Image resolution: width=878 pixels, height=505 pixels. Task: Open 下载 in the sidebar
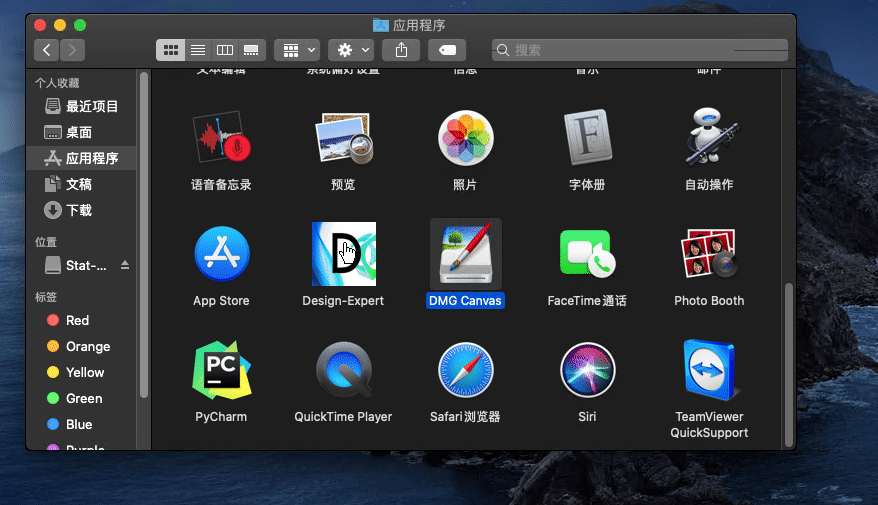[x=81, y=210]
